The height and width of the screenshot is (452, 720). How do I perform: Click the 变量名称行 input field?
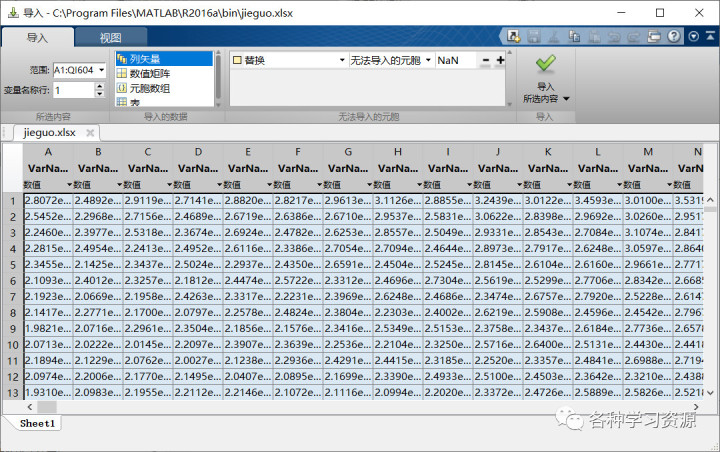74,90
